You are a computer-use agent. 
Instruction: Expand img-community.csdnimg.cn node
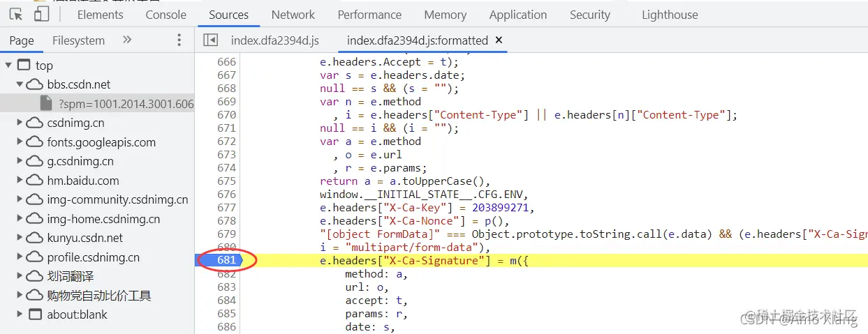20,199
